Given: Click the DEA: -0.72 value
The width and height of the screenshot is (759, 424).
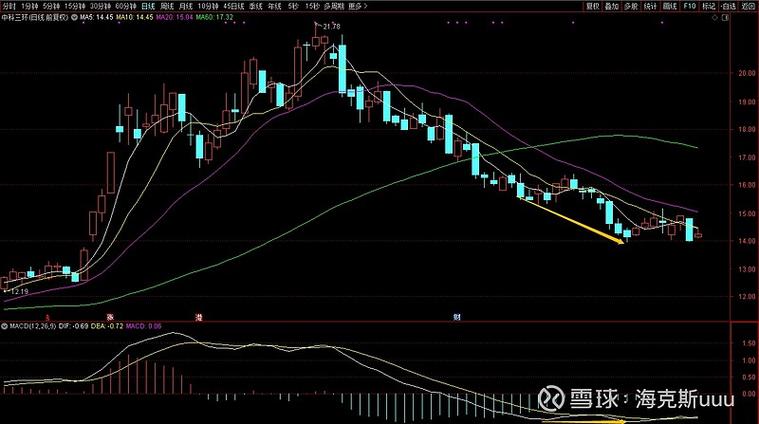Looking at the screenshot, I should tap(107, 326).
